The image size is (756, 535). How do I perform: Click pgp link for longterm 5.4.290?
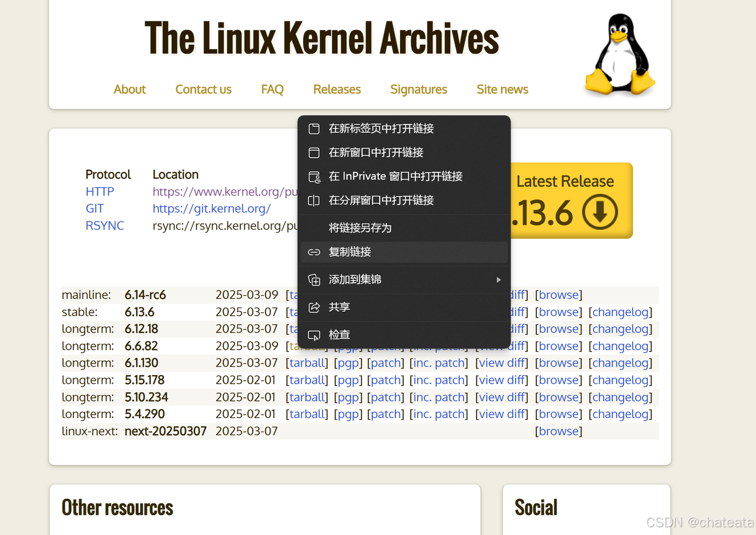click(x=347, y=415)
